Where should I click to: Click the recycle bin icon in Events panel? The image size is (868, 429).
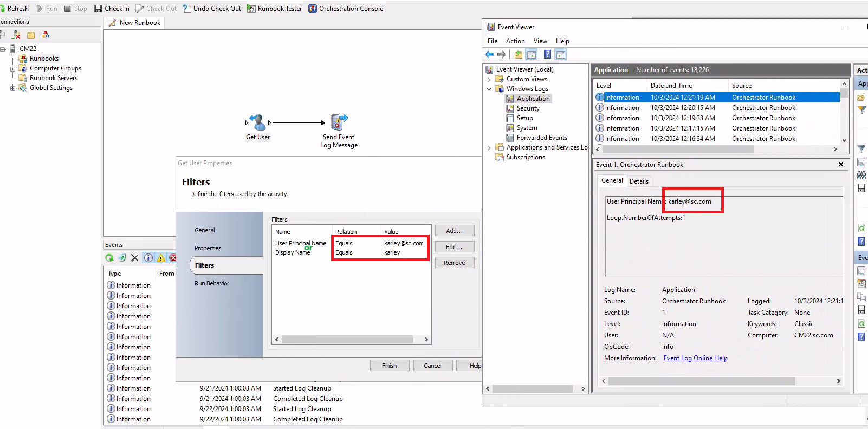[122, 258]
